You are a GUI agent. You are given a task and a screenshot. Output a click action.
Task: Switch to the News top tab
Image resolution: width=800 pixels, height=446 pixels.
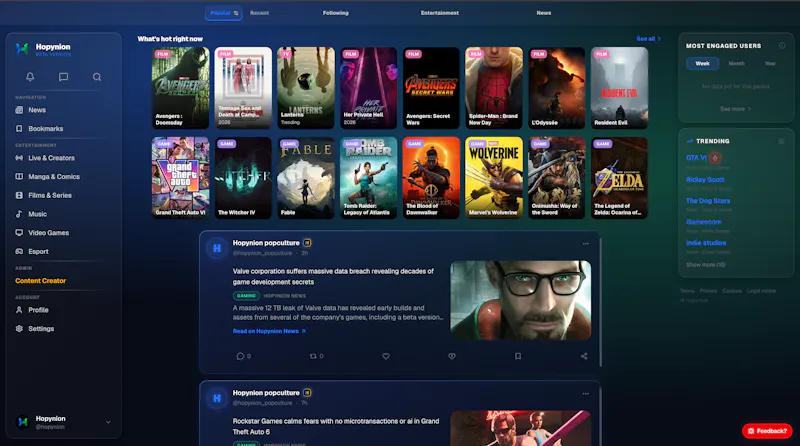[543, 13]
